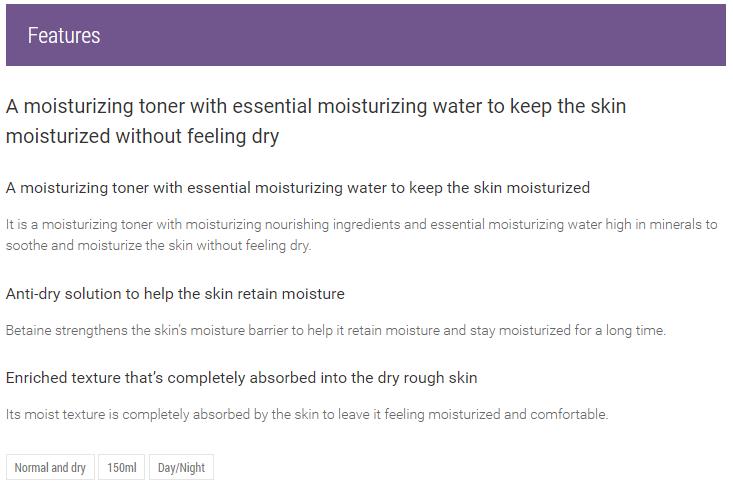The height and width of the screenshot is (492, 733).
Task: Click headline's second line "moisturized without feeling dry"
Action: pyautogui.click(x=142, y=137)
